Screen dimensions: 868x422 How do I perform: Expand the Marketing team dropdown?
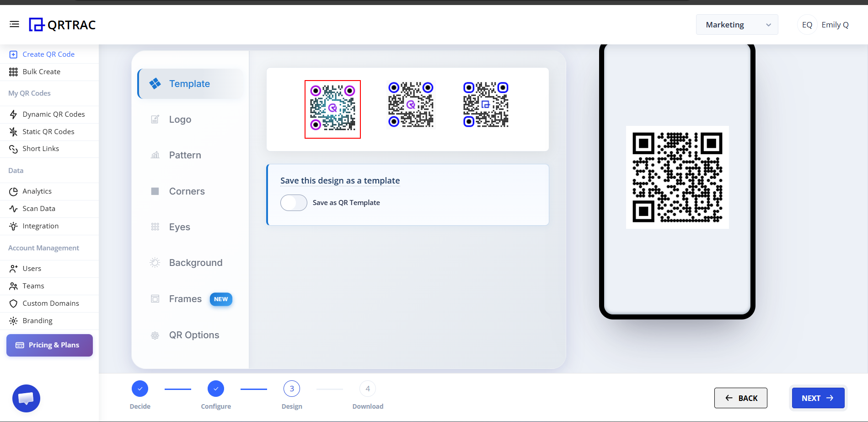pyautogui.click(x=737, y=25)
